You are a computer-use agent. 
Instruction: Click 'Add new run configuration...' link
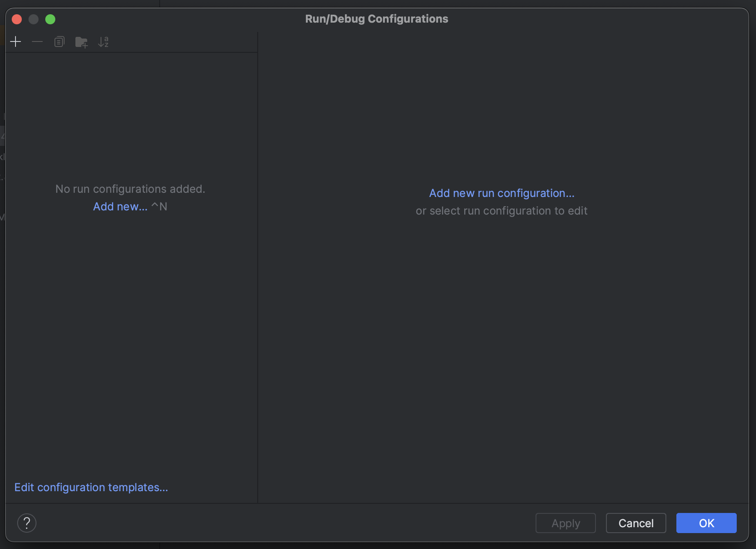point(502,193)
